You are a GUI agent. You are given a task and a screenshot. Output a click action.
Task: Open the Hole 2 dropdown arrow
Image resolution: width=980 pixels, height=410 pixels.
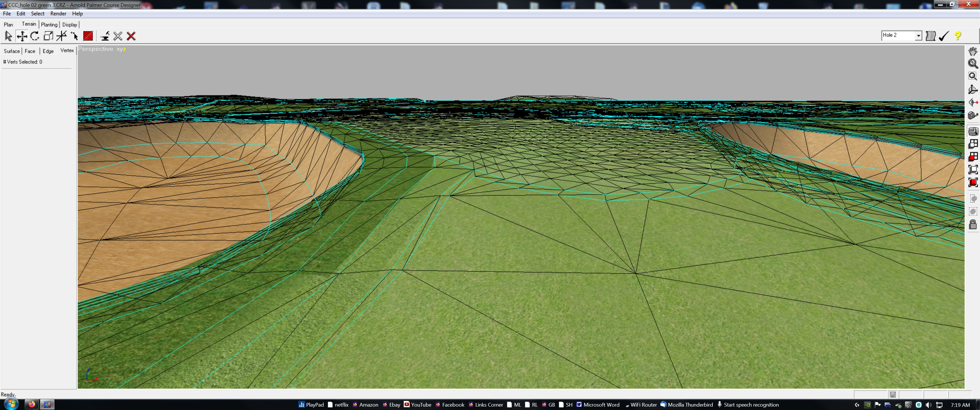tap(918, 35)
